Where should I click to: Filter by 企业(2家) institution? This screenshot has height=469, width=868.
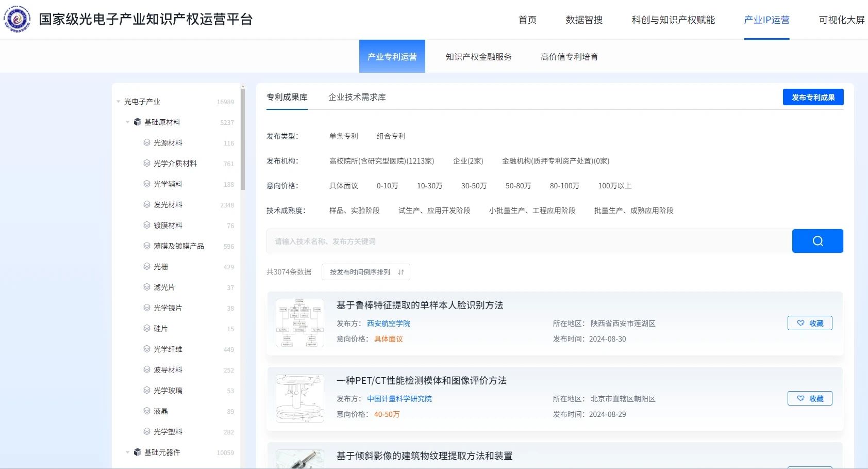click(x=468, y=161)
